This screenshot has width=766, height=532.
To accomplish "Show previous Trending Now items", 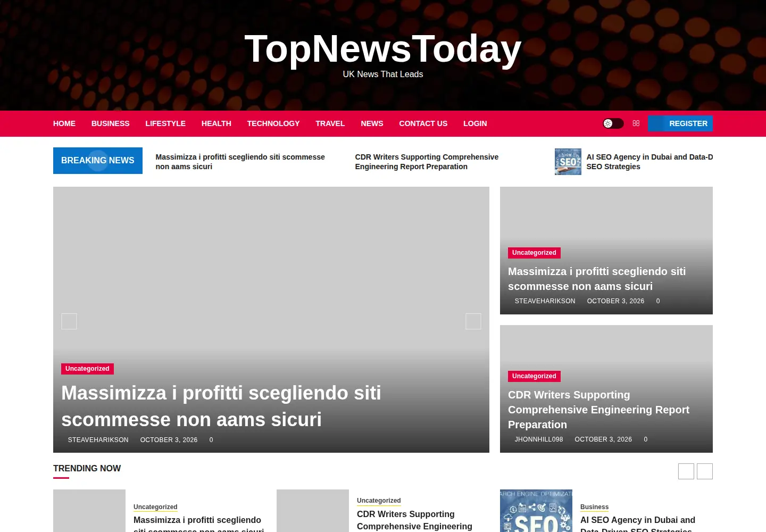I will pyautogui.click(x=686, y=471).
